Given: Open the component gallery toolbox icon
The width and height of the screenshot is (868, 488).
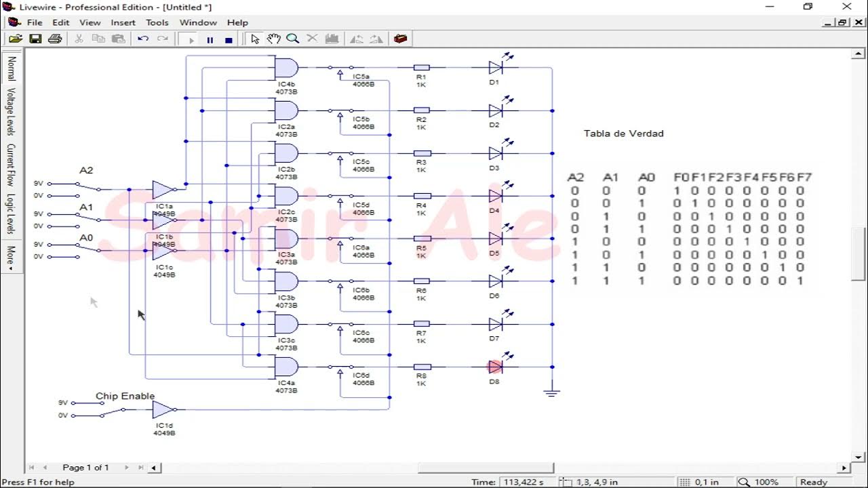Looking at the screenshot, I should 401,39.
